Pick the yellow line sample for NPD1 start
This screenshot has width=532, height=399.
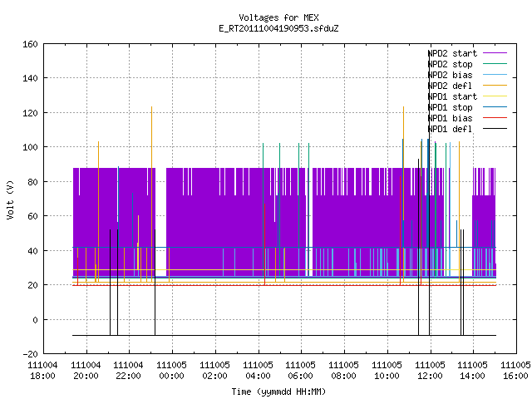495,96
